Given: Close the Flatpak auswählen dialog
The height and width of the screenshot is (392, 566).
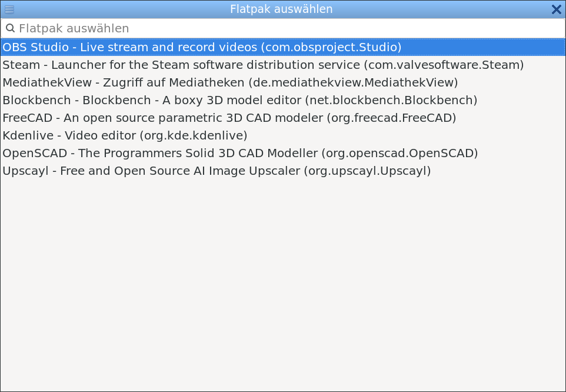Looking at the screenshot, I should [556, 9].
